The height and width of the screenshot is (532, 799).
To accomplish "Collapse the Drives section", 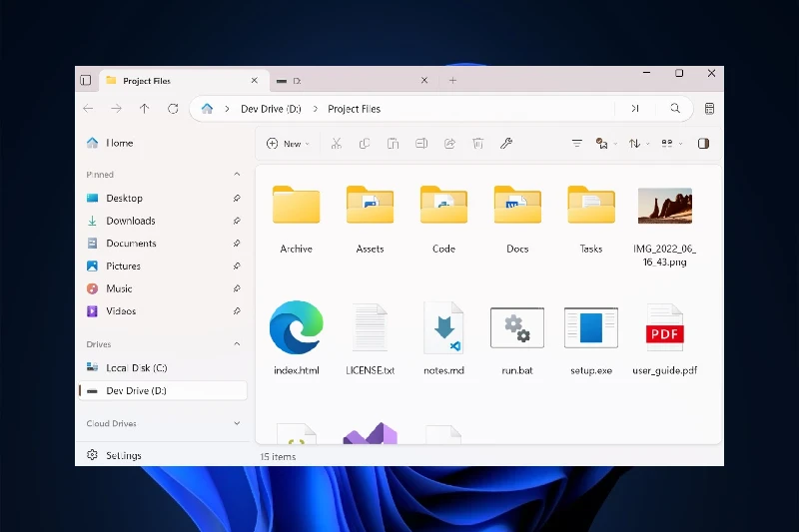I will pos(237,344).
